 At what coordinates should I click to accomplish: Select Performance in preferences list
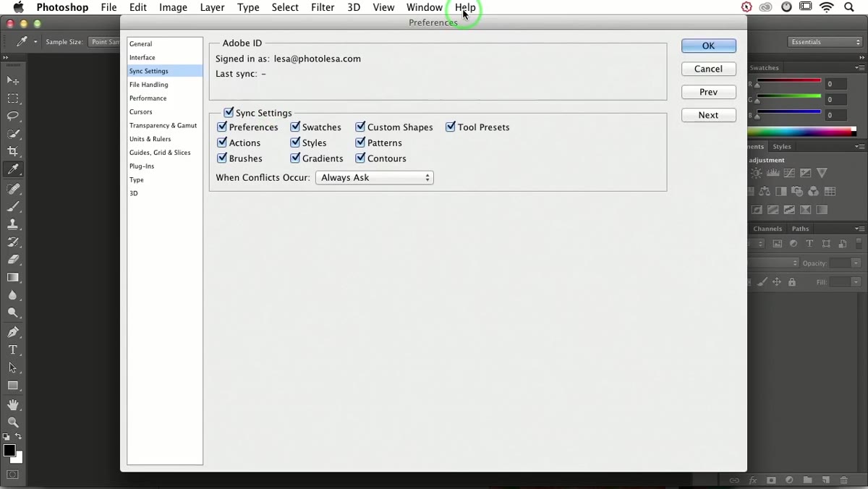(x=165, y=98)
